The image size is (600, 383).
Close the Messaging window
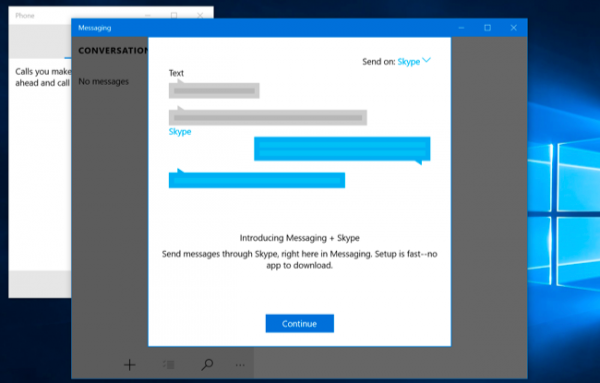click(514, 28)
